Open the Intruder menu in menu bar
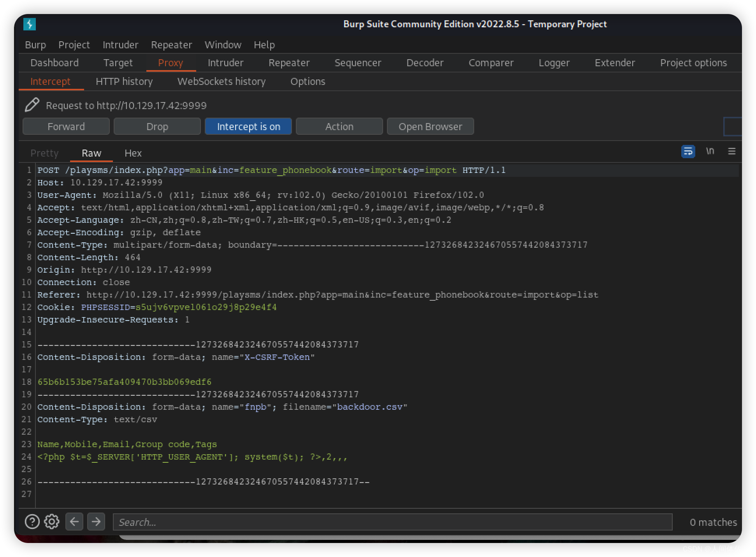The image size is (756, 557). tap(120, 45)
